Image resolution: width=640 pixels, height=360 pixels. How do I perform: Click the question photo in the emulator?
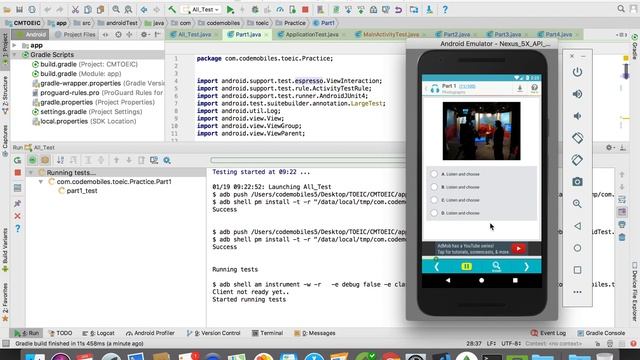pos(481,131)
